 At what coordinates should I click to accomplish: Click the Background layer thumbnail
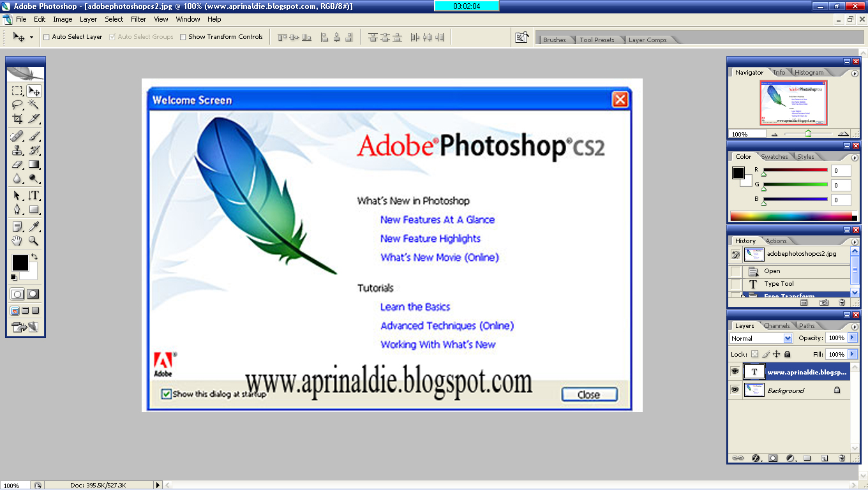click(x=753, y=389)
